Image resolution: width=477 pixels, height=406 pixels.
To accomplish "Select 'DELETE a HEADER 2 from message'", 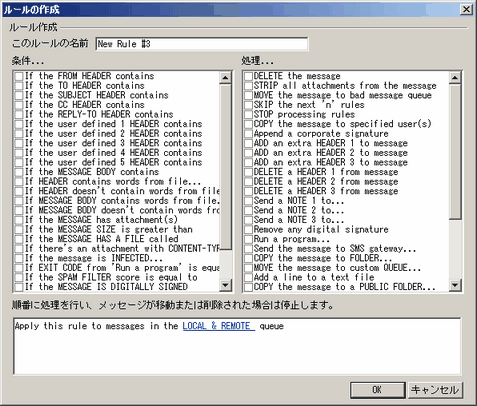I will [x=248, y=182].
